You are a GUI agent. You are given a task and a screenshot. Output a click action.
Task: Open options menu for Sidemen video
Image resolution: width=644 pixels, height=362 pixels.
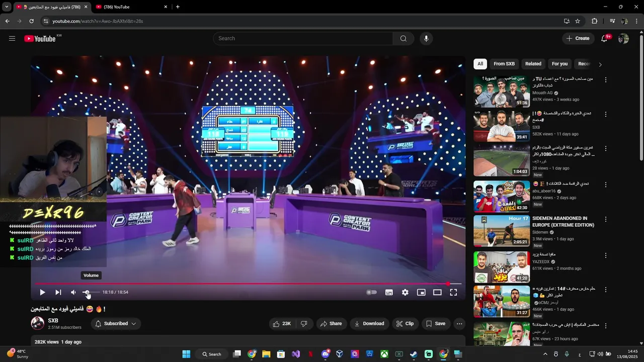pos(606,220)
